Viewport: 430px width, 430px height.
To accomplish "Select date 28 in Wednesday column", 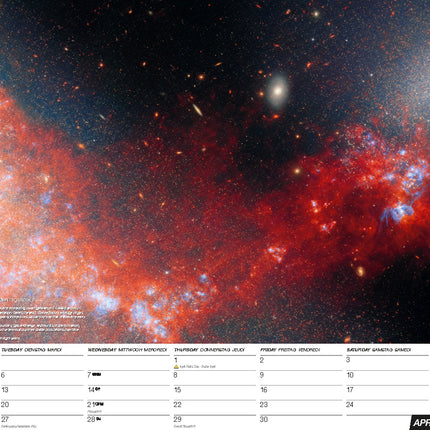I will pyautogui.click(x=91, y=419).
